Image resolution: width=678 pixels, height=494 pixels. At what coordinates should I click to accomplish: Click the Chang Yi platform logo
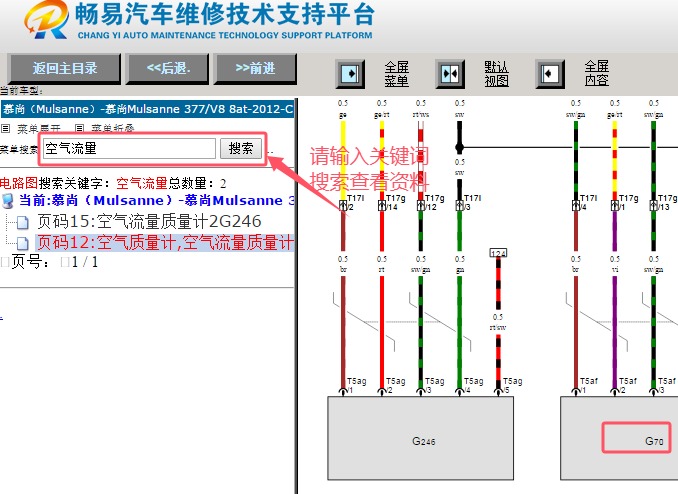click(47, 19)
